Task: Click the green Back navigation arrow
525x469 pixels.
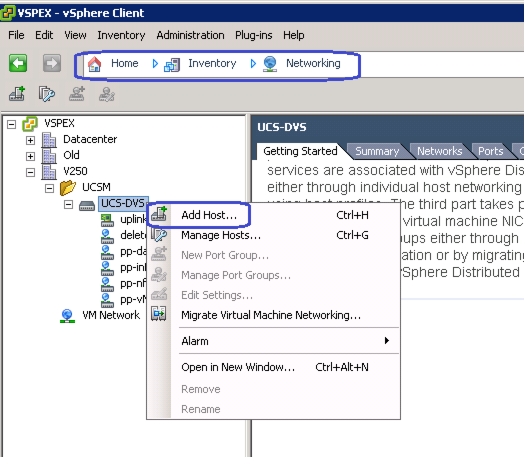Action: [x=18, y=63]
